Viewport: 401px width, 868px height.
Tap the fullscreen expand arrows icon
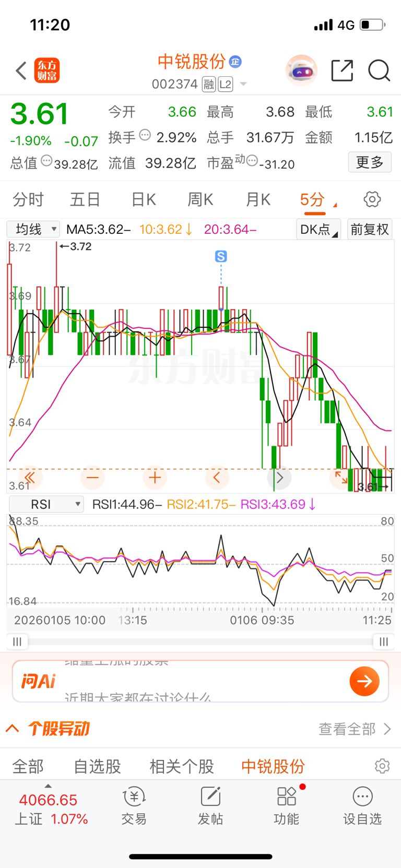(x=341, y=477)
